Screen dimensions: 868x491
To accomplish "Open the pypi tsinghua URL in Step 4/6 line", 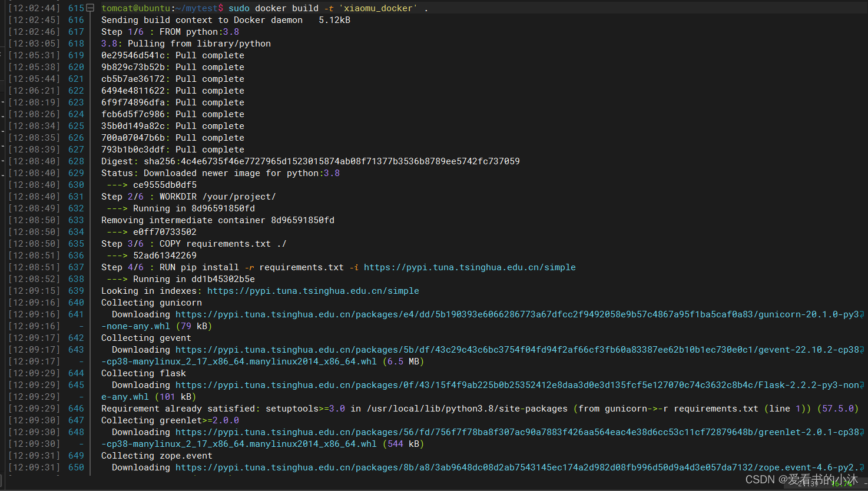I will coord(469,267).
